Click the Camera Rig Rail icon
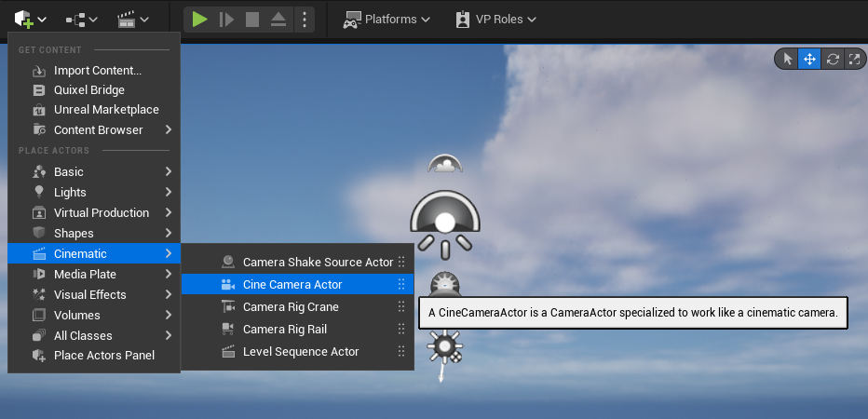Screen dimensions: 868x419 (x=227, y=330)
